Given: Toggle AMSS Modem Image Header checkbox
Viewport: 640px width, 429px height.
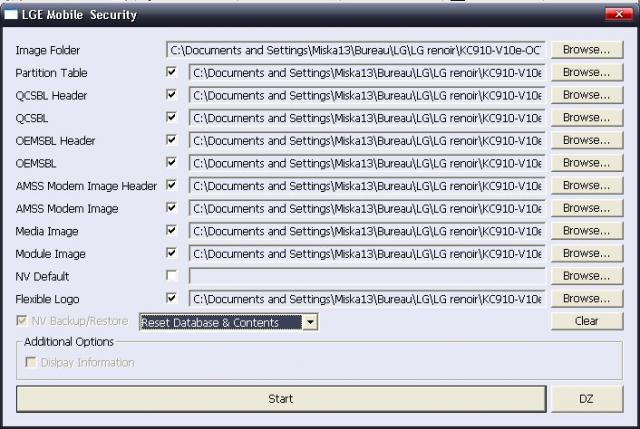Looking at the screenshot, I should tap(172, 185).
